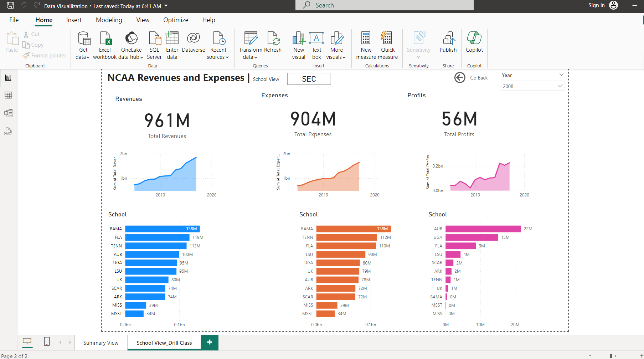
Task: Open the View ribbon tab
Action: pos(143,20)
